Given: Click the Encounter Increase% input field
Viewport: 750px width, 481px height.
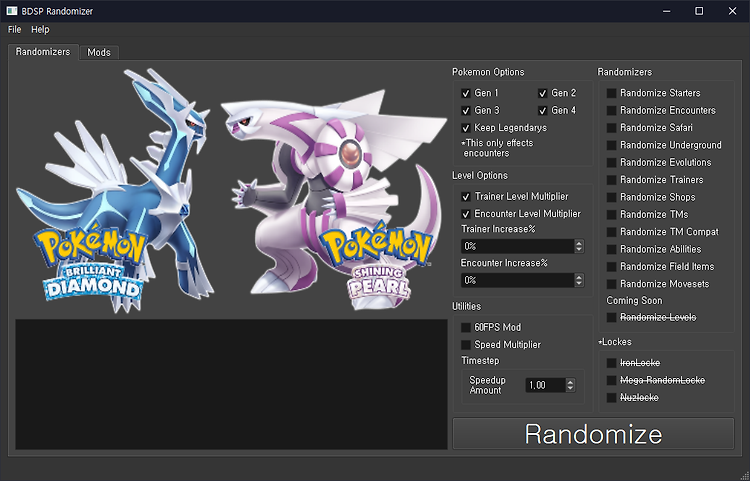Looking at the screenshot, I should tap(518, 280).
